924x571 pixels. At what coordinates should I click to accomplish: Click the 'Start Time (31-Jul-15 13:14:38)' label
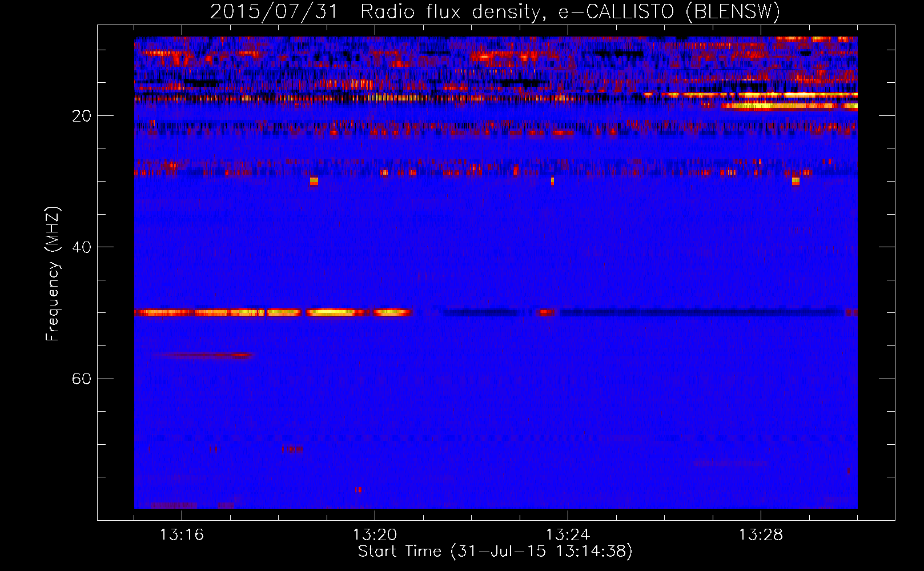495,552
